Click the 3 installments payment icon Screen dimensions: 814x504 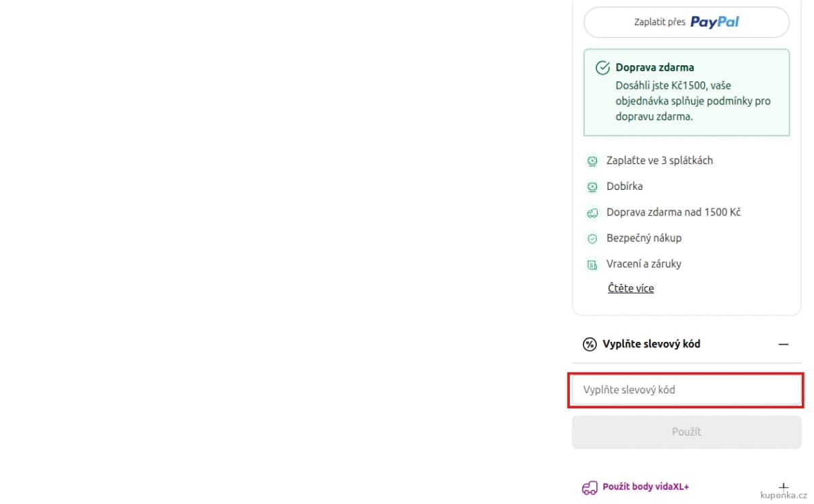coord(592,161)
